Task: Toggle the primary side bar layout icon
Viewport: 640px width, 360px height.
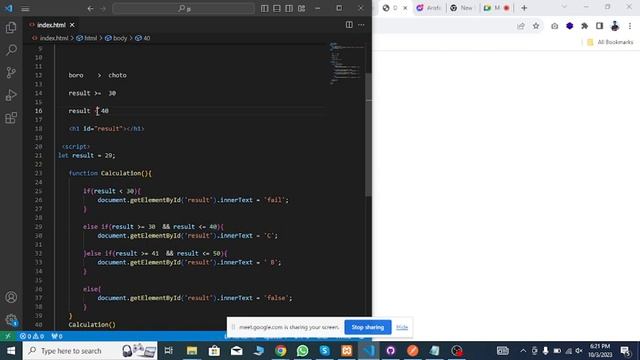Action: click(x=264, y=9)
